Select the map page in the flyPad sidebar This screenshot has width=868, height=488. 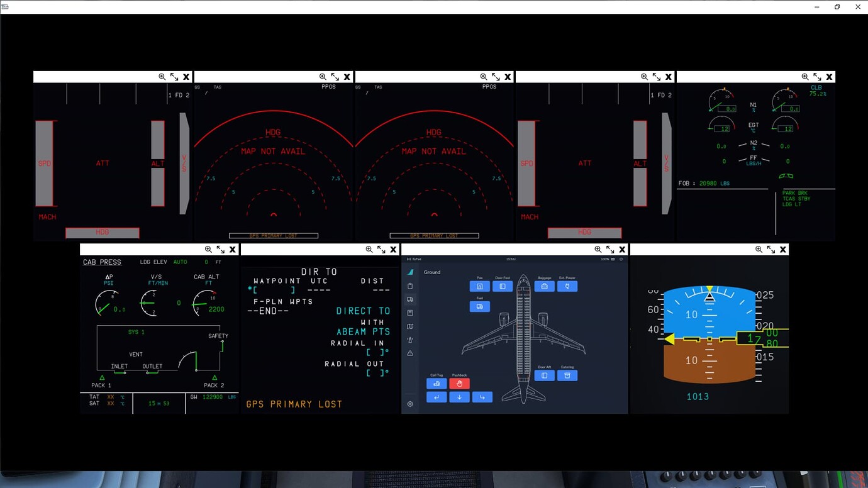pyautogui.click(x=410, y=326)
